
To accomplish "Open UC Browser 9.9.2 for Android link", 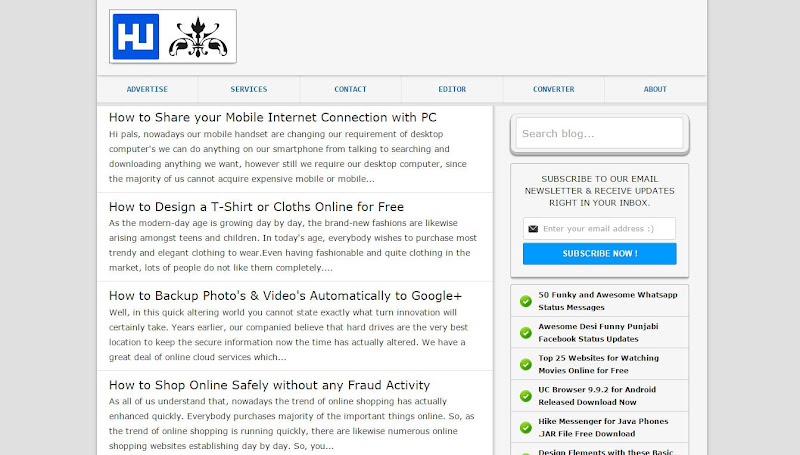I will pyautogui.click(x=597, y=396).
